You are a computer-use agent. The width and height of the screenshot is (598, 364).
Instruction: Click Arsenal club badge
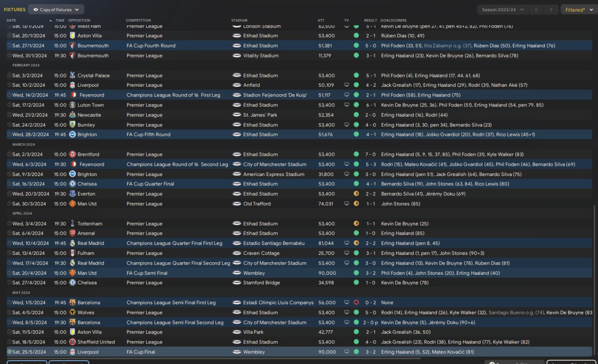point(72,233)
